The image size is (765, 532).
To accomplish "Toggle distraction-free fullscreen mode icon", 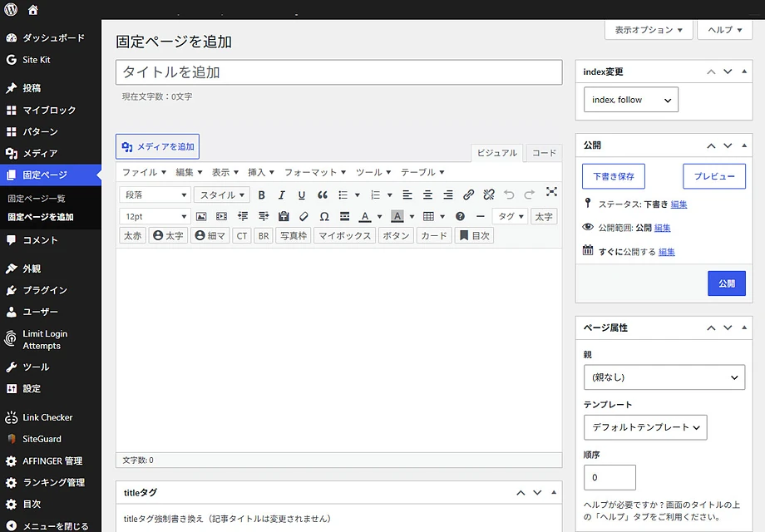I will coord(551,192).
